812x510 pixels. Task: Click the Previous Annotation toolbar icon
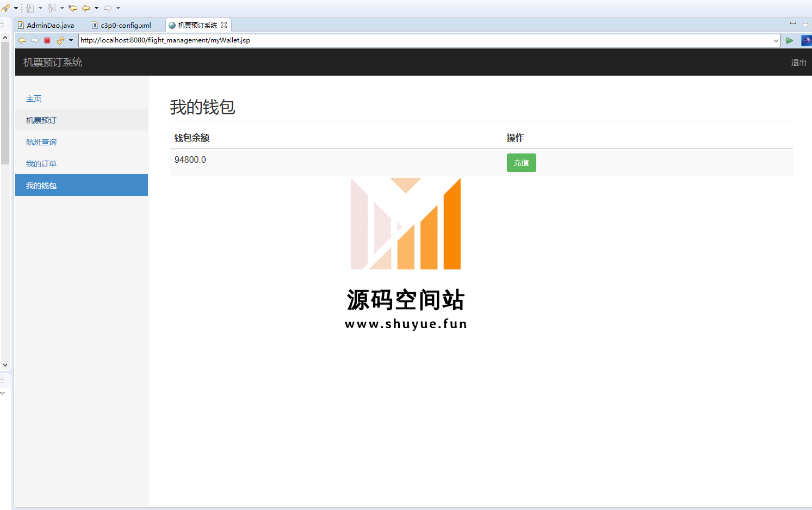[x=52, y=8]
